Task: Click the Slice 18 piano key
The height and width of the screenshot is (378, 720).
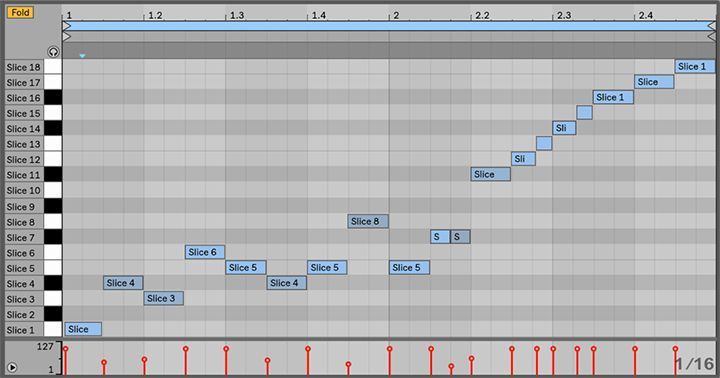Action: pyautogui.click(x=53, y=67)
